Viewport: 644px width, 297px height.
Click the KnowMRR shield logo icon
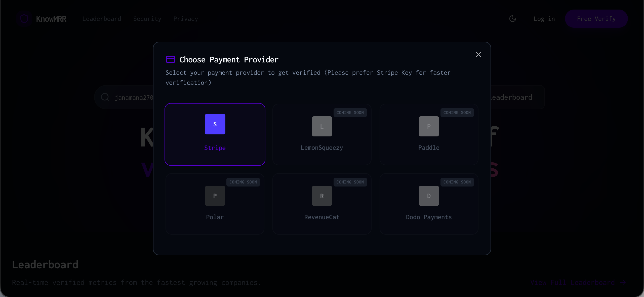tap(24, 19)
